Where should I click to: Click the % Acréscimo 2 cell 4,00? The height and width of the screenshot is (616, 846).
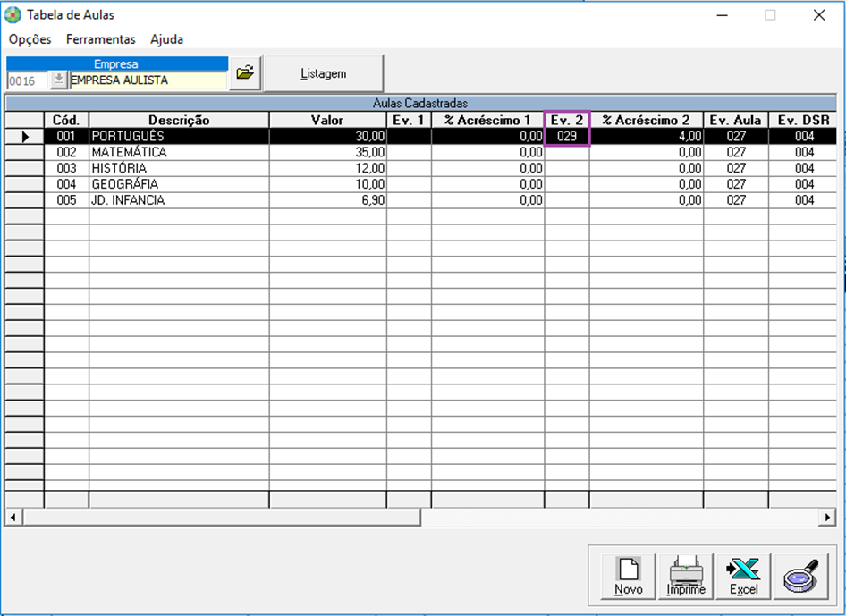(x=647, y=137)
